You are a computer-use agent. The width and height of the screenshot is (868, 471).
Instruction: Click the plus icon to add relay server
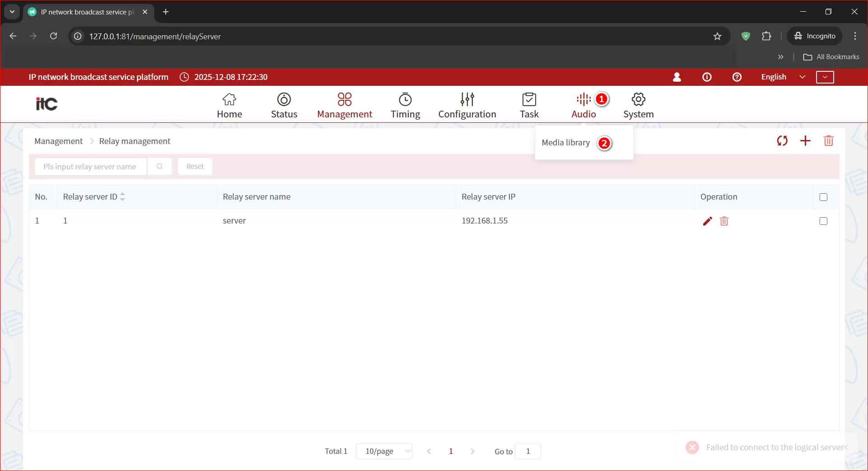coord(805,141)
